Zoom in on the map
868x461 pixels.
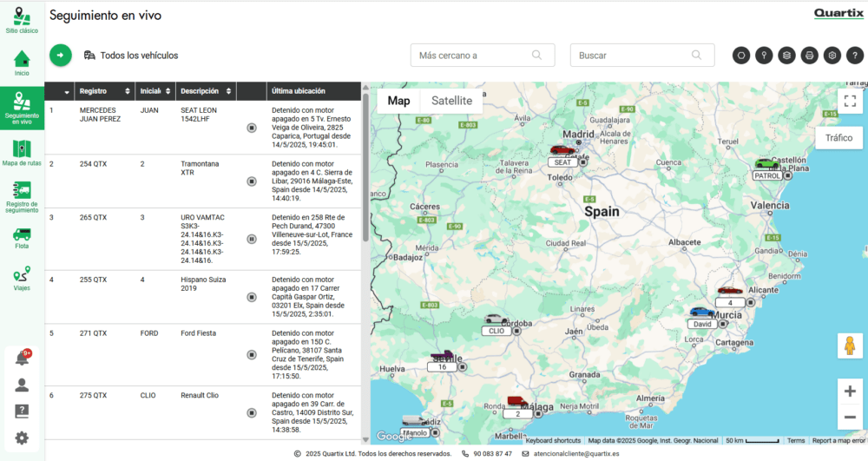[x=850, y=392]
